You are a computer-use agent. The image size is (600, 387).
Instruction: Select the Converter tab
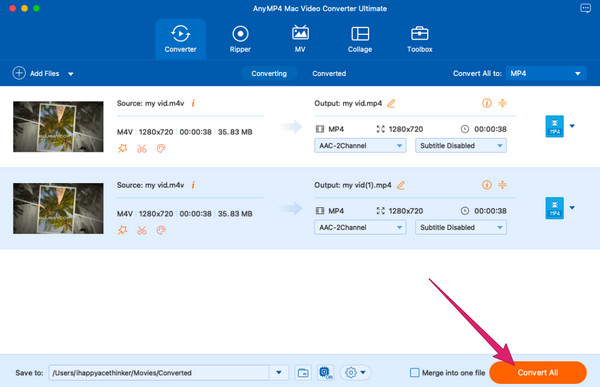click(x=180, y=39)
